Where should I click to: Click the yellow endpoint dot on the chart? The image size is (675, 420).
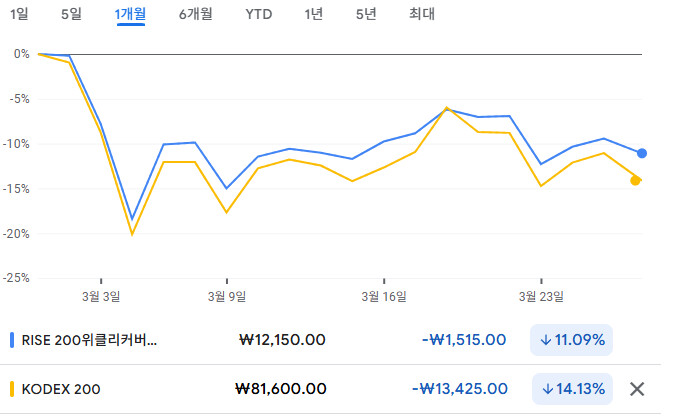tap(636, 180)
